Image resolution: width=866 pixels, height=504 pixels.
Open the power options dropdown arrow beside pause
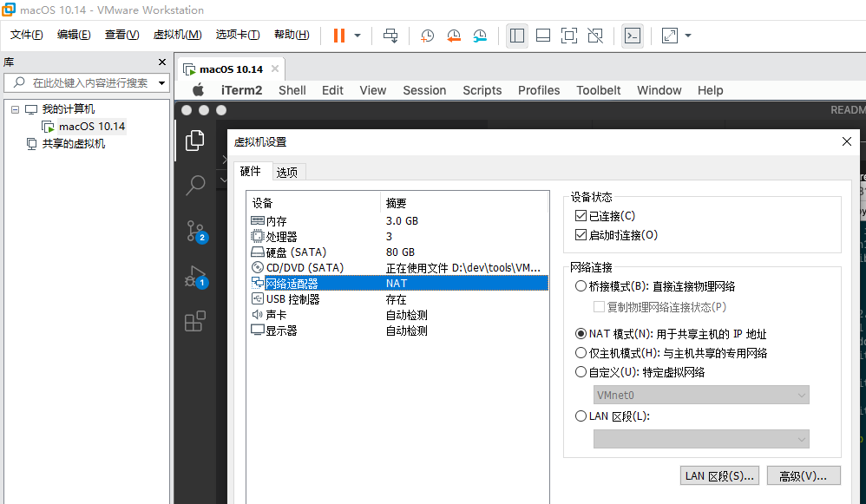click(358, 36)
